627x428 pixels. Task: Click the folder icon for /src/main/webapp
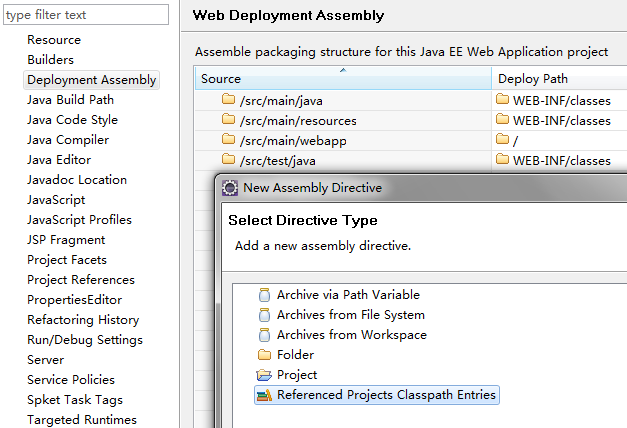coord(228,140)
